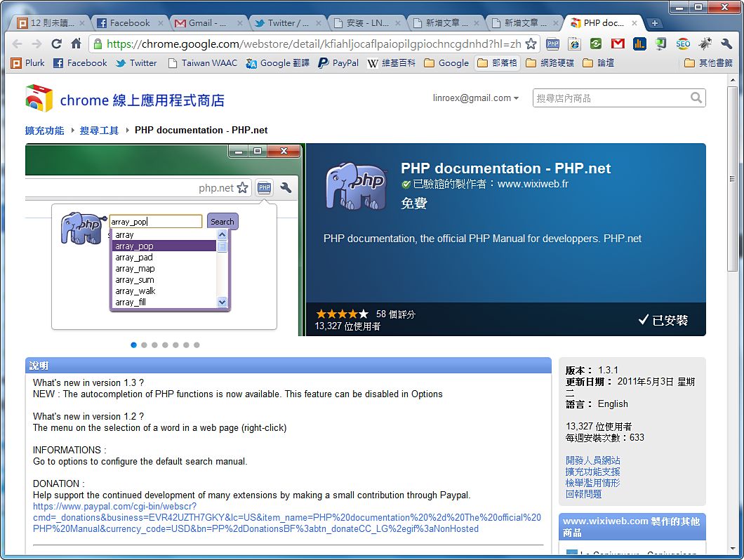Open the PayPal bookmark

[338, 62]
